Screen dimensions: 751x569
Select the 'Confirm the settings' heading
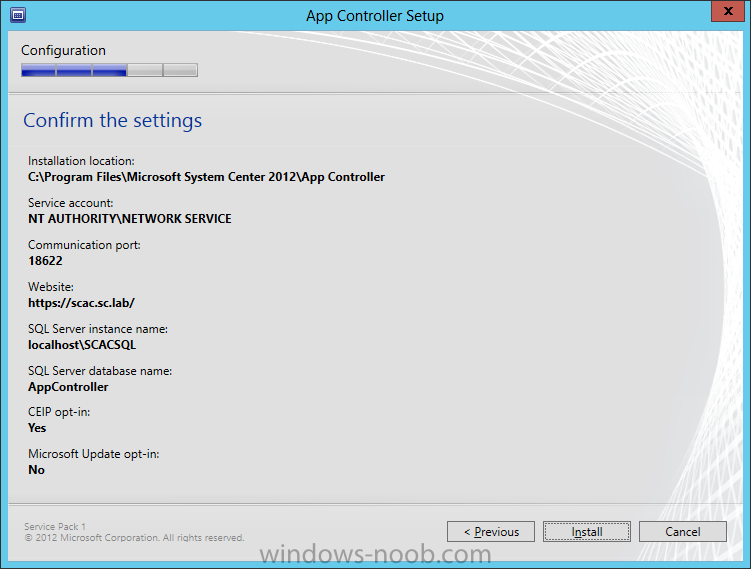(x=113, y=120)
